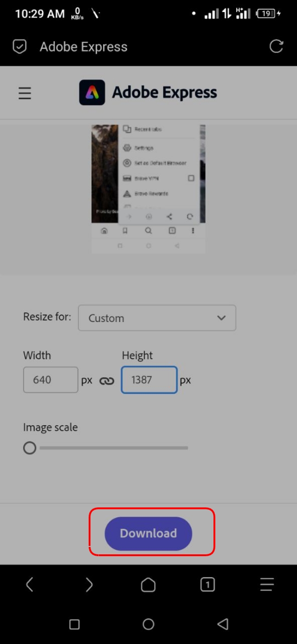Open the browser home page

148,585
